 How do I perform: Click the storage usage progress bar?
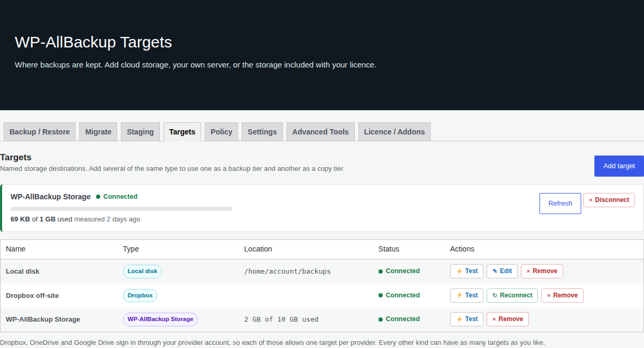pos(121,209)
